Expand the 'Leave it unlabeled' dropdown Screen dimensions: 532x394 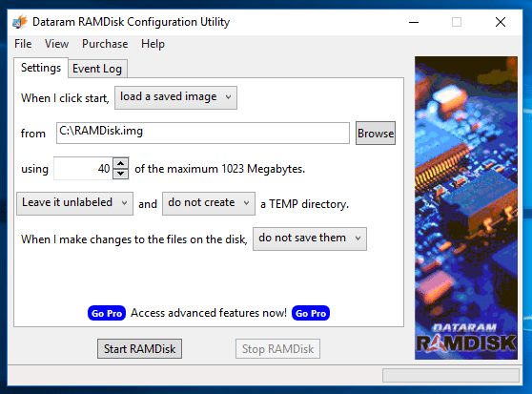(74, 203)
